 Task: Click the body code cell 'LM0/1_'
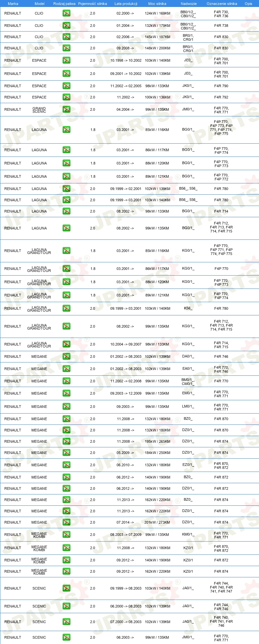pyautogui.click(x=188, y=407)
